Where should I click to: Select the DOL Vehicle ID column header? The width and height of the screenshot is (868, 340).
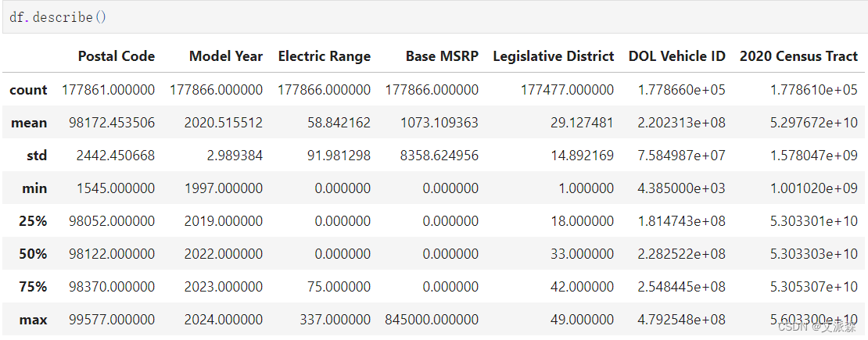(x=677, y=56)
